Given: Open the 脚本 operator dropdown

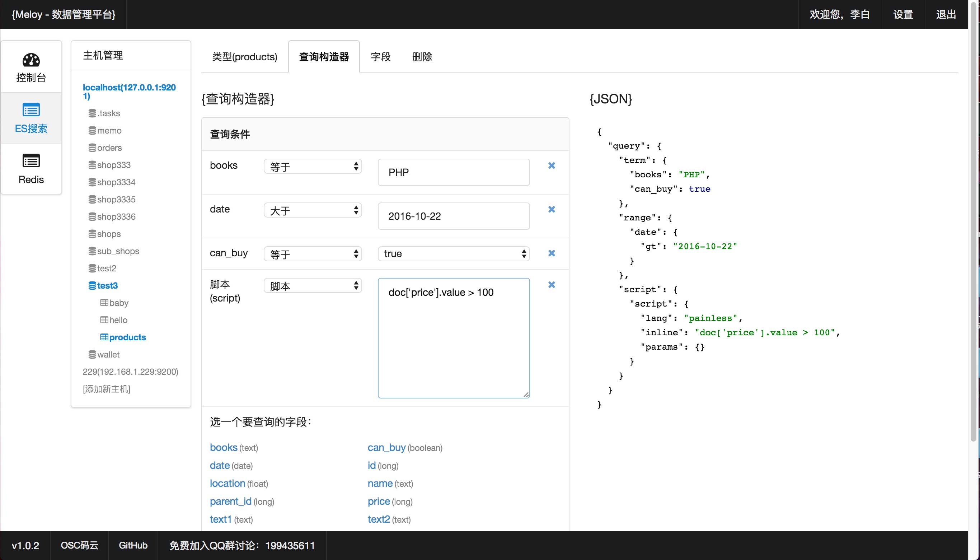Looking at the screenshot, I should pyautogui.click(x=313, y=286).
